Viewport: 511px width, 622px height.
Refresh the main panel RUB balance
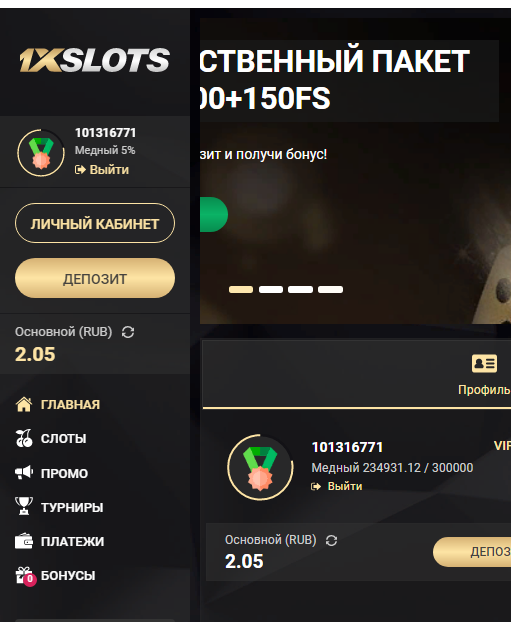[x=331, y=540]
